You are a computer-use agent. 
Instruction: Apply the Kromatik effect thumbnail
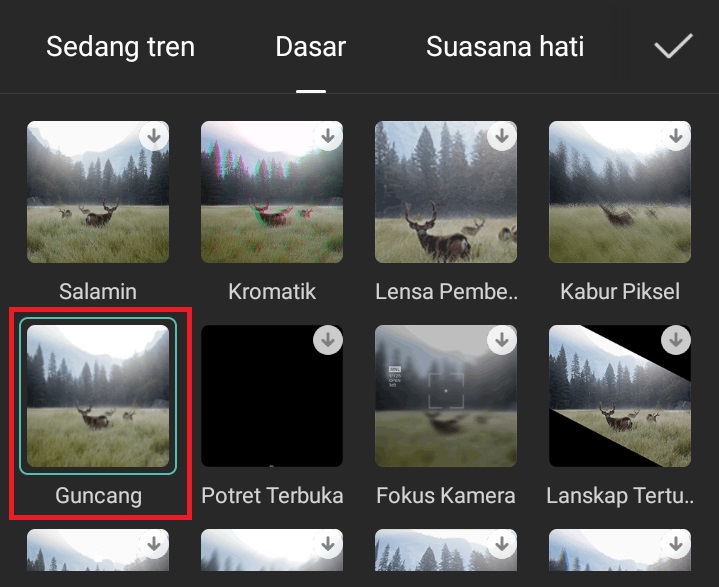pyautogui.click(x=272, y=192)
